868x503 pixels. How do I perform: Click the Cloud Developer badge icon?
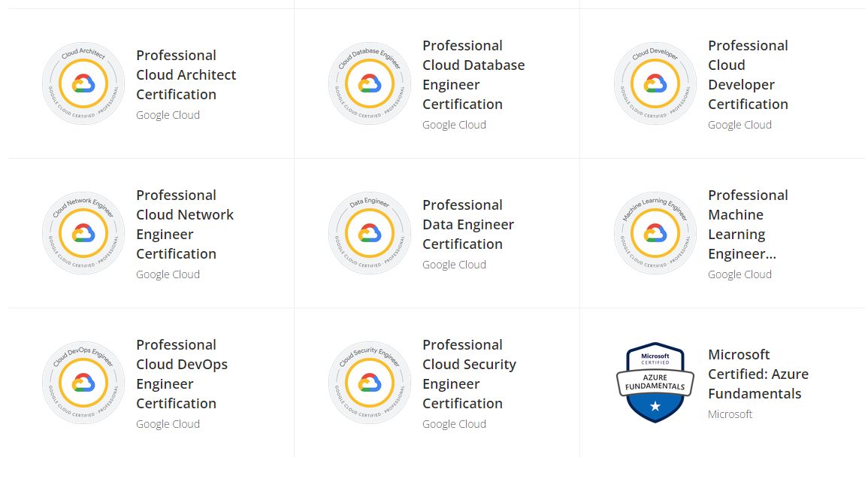[655, 83]
